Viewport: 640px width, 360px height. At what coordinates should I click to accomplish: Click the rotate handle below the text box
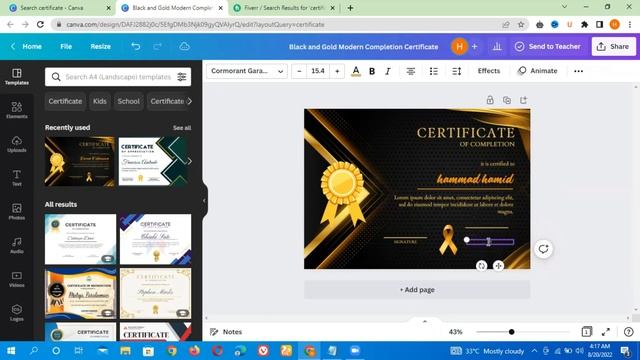tap(482, 266)
